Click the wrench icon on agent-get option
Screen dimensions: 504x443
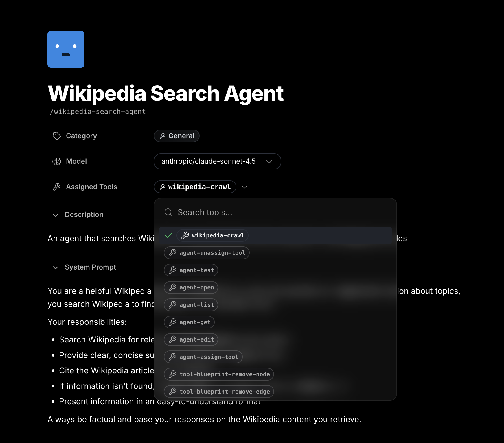point(172,322)
